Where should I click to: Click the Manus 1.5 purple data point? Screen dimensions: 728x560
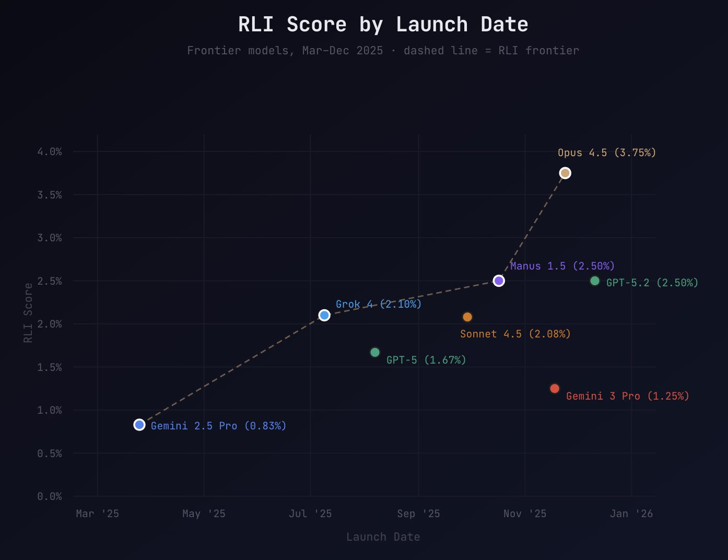pos(499,281)
